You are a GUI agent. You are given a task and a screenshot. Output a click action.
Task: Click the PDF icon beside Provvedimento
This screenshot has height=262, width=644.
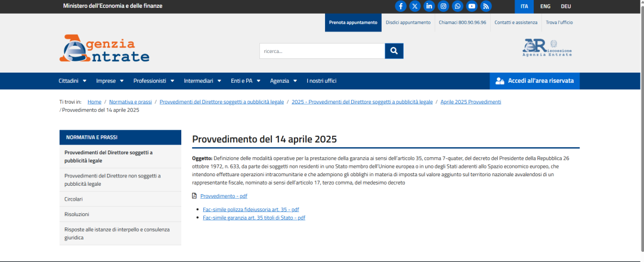click(x=194, y=196)
